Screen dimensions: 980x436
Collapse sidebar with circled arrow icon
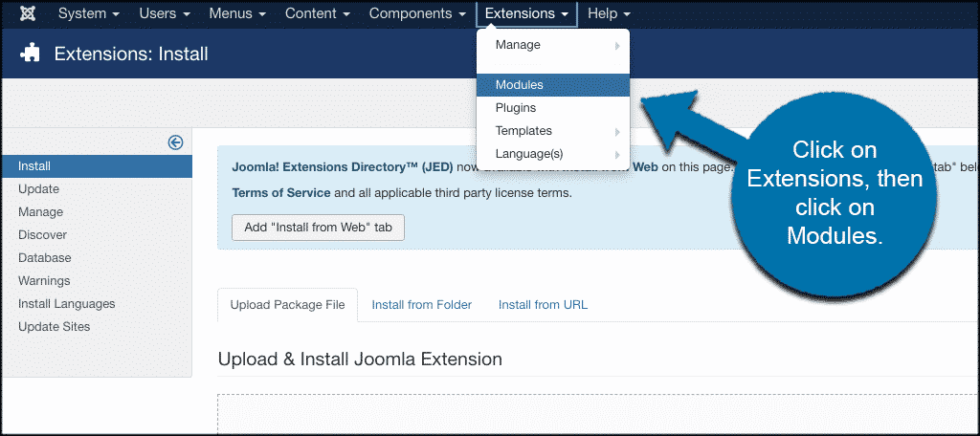pos(176,142)
